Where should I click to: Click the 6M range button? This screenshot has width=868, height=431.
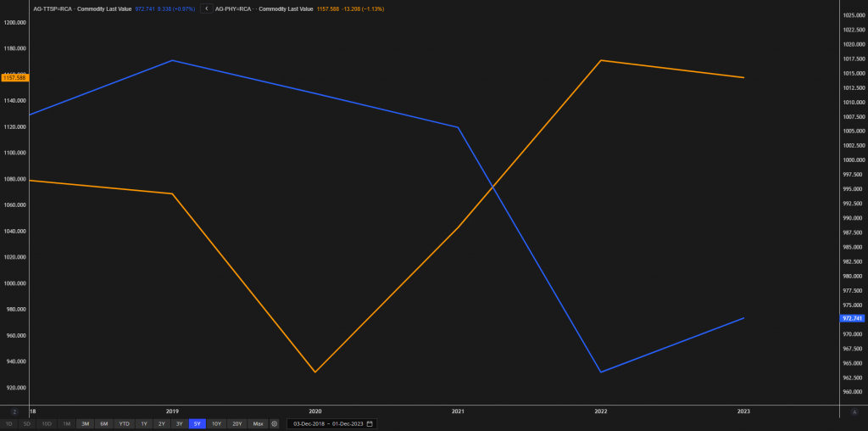click(103, 423)
